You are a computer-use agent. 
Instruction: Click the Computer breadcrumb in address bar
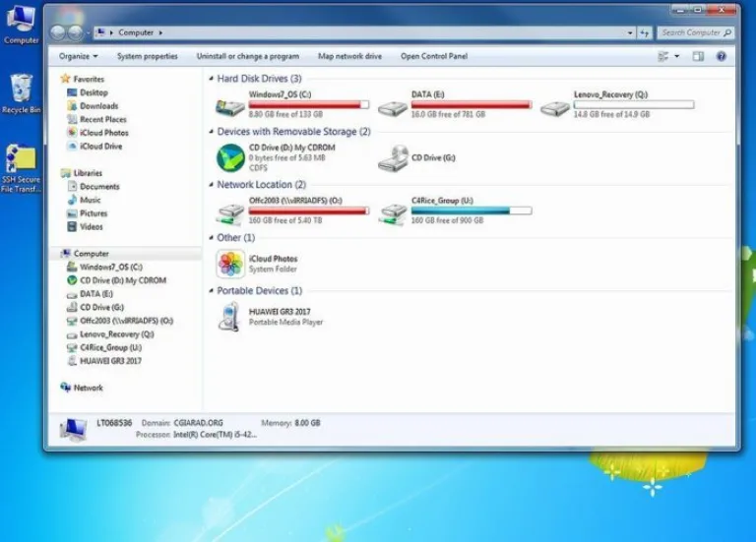coord(136,32)
